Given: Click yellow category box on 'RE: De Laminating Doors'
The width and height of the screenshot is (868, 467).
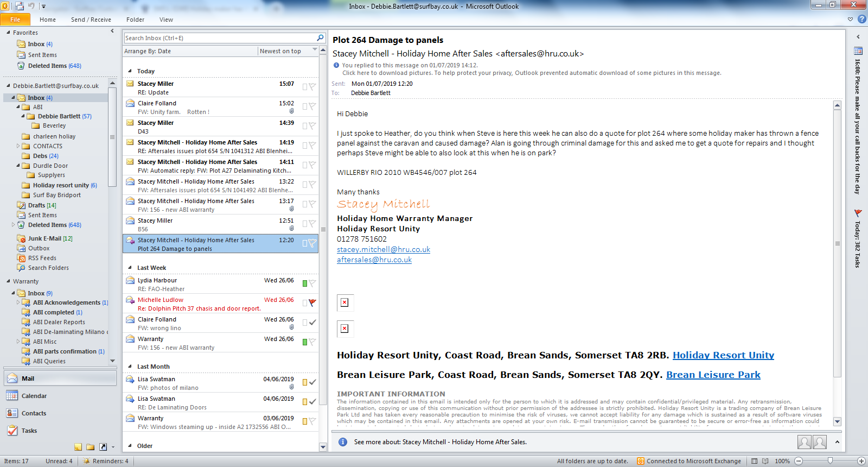Looking at the screenshot, I should (305, 402).
